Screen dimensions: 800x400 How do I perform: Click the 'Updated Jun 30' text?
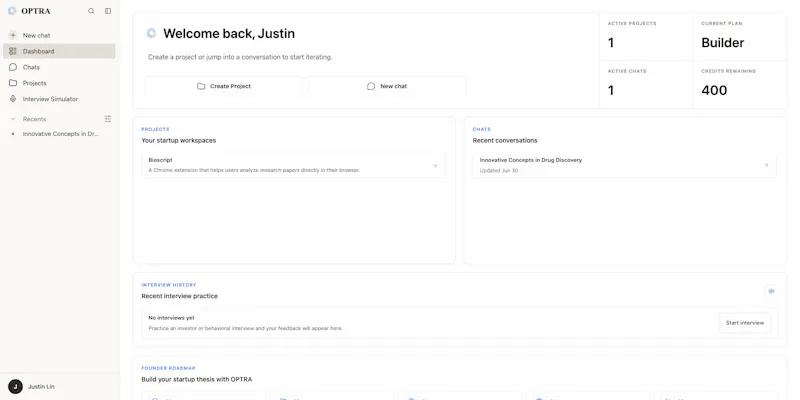499,170
